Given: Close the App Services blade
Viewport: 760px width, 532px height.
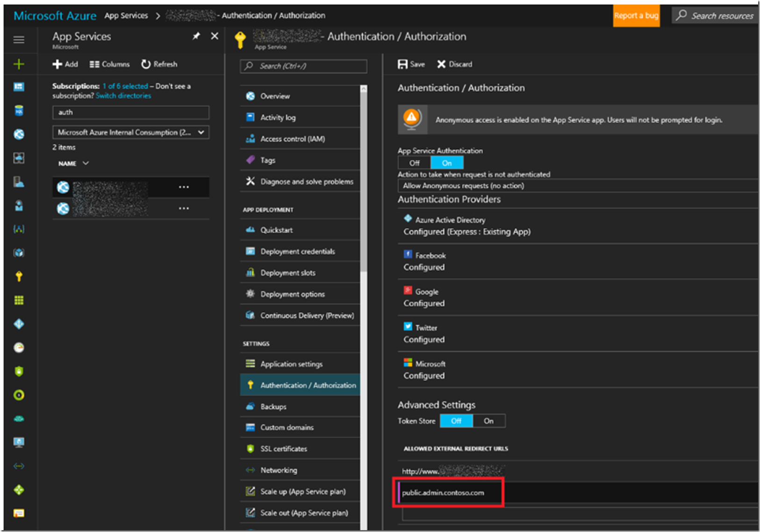Looking at the screenshot, I should click(215, 36).
